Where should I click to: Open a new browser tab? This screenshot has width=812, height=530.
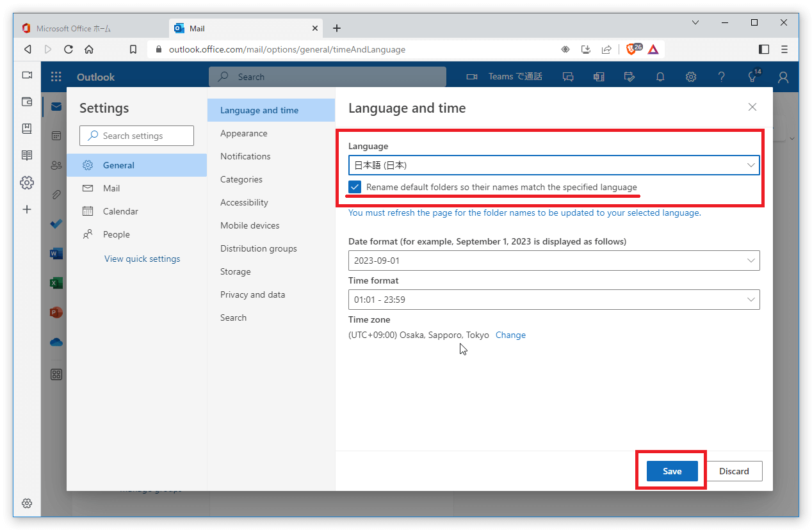(337, 28)
